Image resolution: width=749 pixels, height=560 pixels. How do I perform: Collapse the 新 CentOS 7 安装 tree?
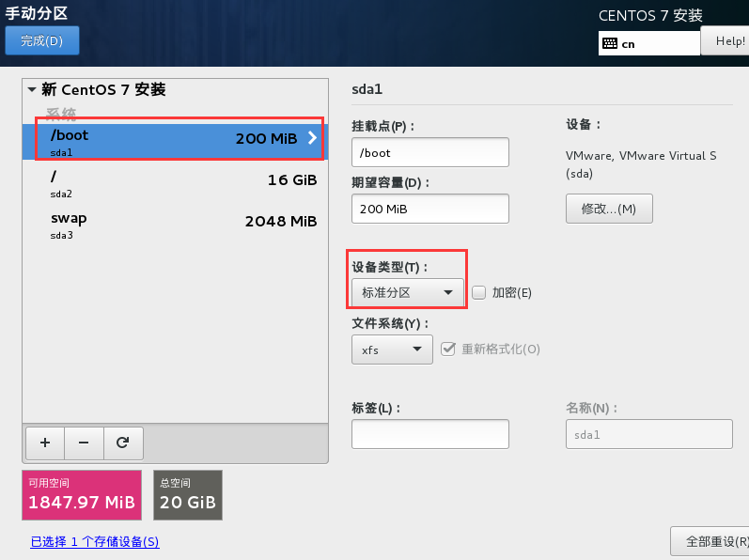32,89
